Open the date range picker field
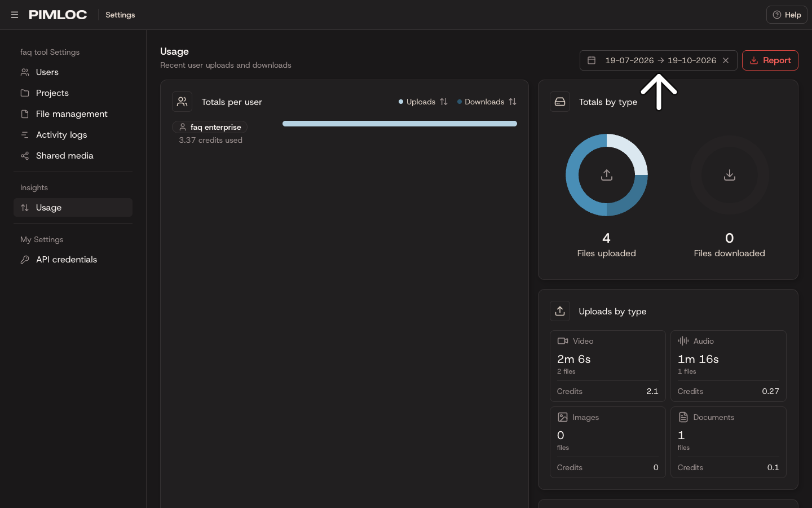The height and width of the screenshot is (508, 812). click(x=659, y=60)
